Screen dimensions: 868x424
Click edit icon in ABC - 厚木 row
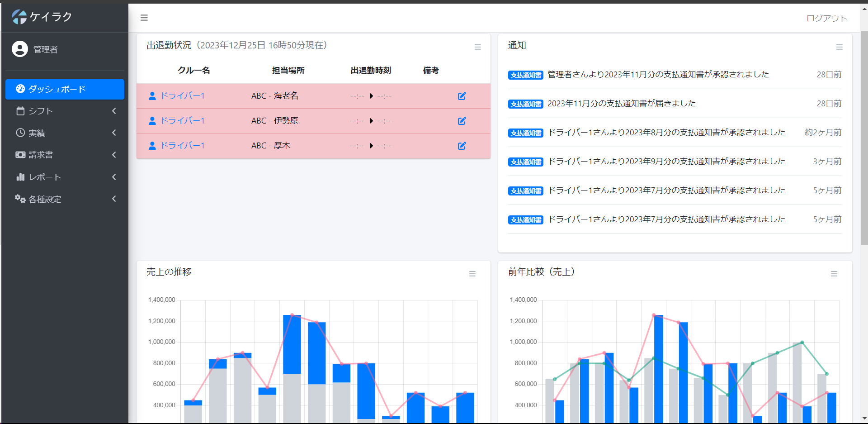click(462, 146)
